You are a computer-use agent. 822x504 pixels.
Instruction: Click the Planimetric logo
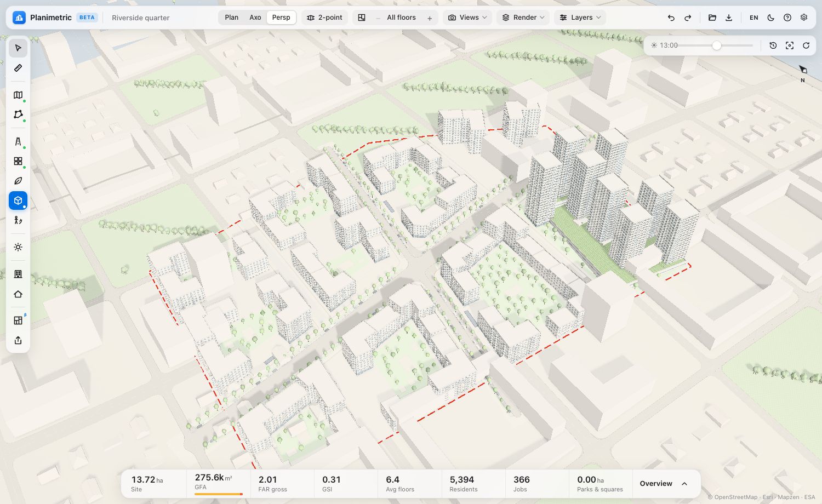pyautogui.click(x=19, y=18)
